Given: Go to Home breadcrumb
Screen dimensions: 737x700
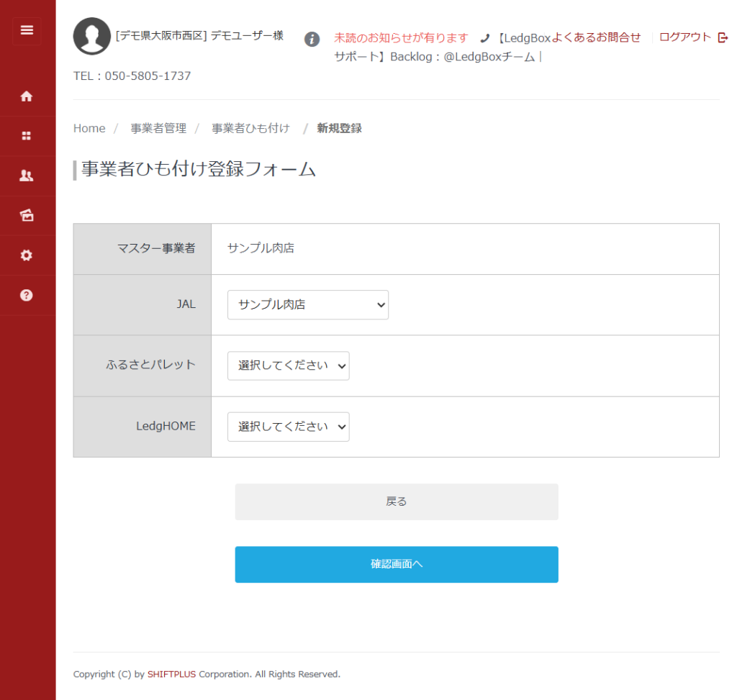Looking at the screenshot, I should [x=89, y=128].
